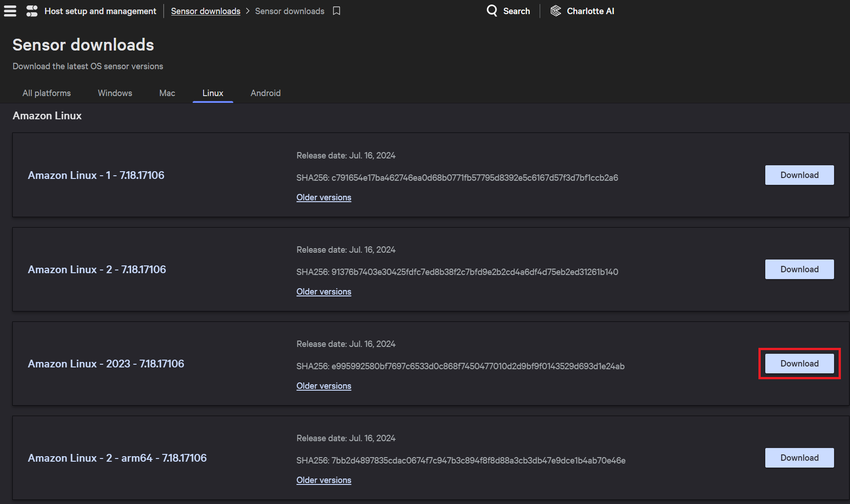Click release date of Amazon Linux 2023
The height and width of the screenshot is (504, 850).
[x=346, y=344]
